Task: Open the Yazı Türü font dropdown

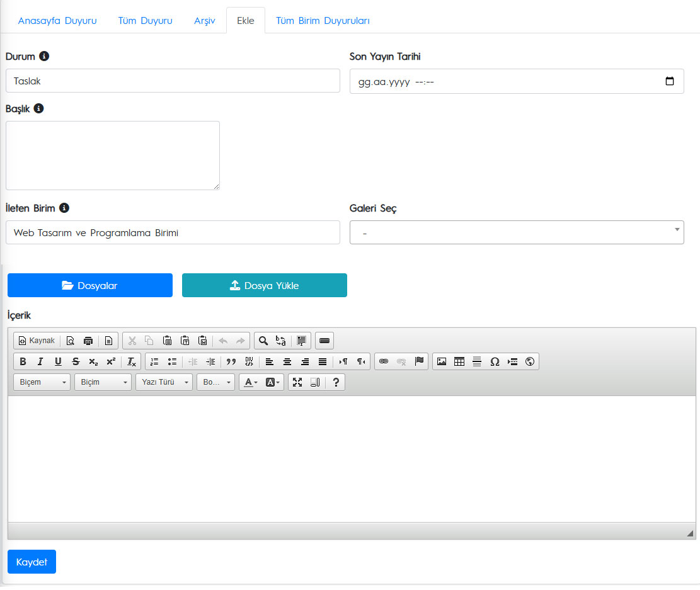Action: click(x=164, y=382)
